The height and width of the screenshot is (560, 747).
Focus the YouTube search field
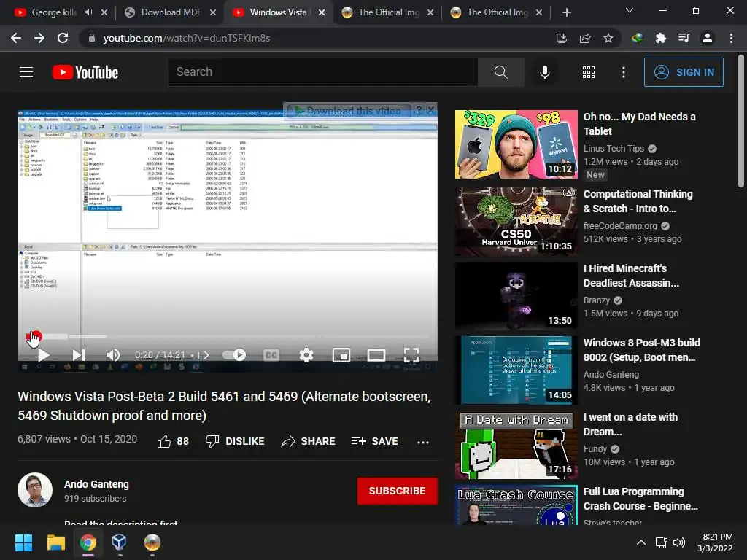[x=322, y=72]
